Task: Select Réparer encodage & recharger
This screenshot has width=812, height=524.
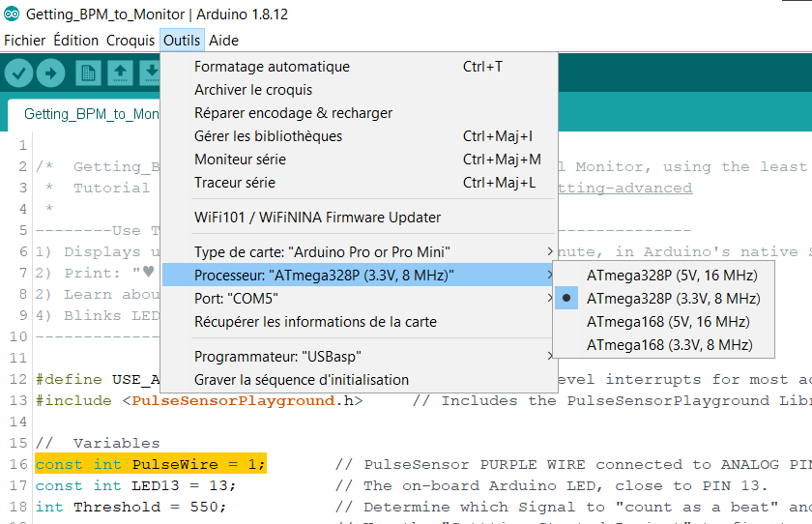Action: coord(360,113)
